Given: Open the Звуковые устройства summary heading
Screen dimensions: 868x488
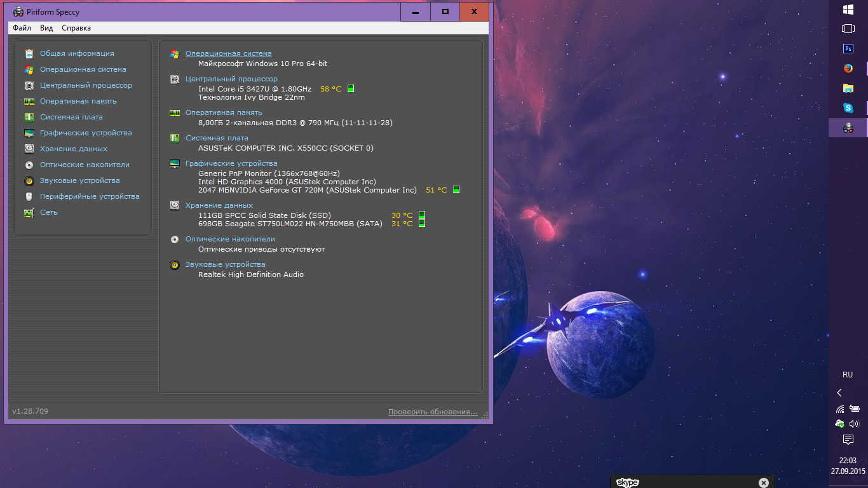Looking at the screenshot, I should [x=226, y=264].
